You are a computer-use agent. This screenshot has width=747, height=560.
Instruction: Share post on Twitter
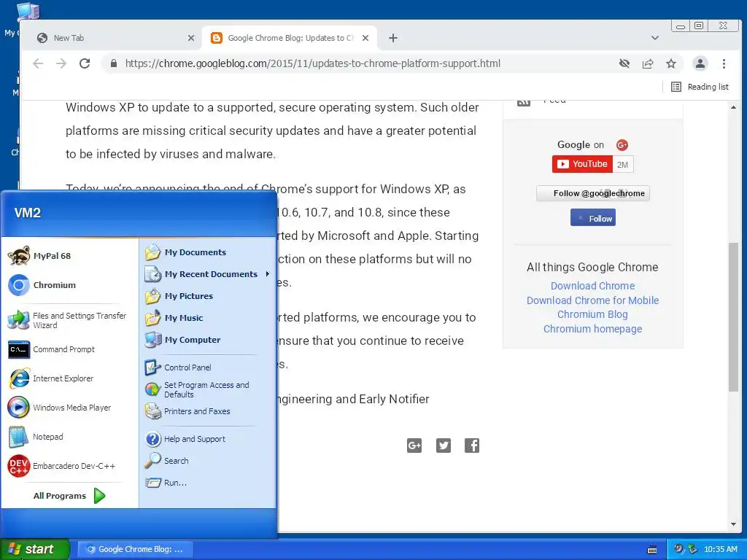[443, 446]
